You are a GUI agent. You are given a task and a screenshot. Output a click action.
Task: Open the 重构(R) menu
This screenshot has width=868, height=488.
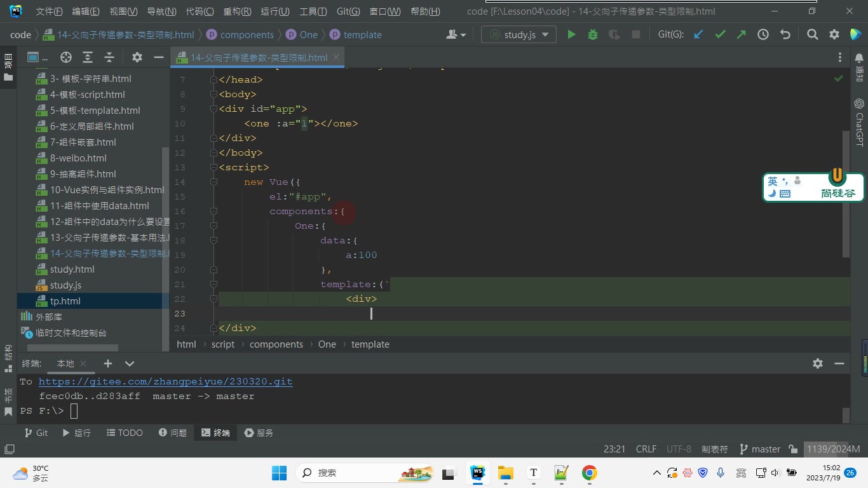[x=237, y=11]
